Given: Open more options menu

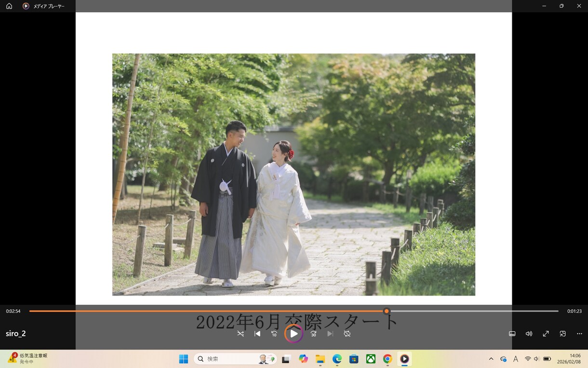Looking at the screenshot, I should (579, 334).
